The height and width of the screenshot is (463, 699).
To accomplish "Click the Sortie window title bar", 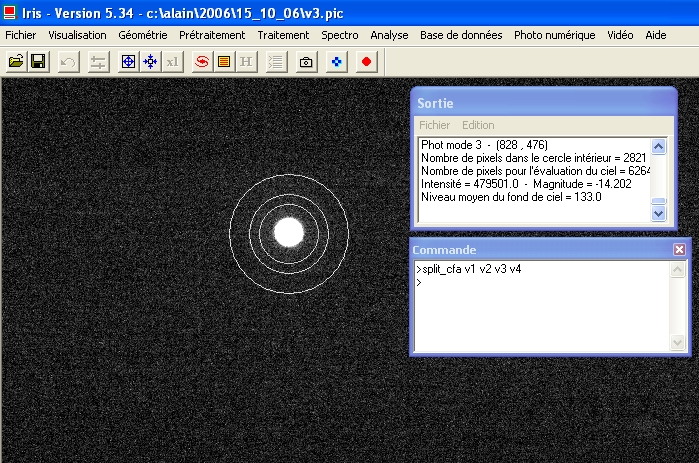I will click(x=544, y=103).
